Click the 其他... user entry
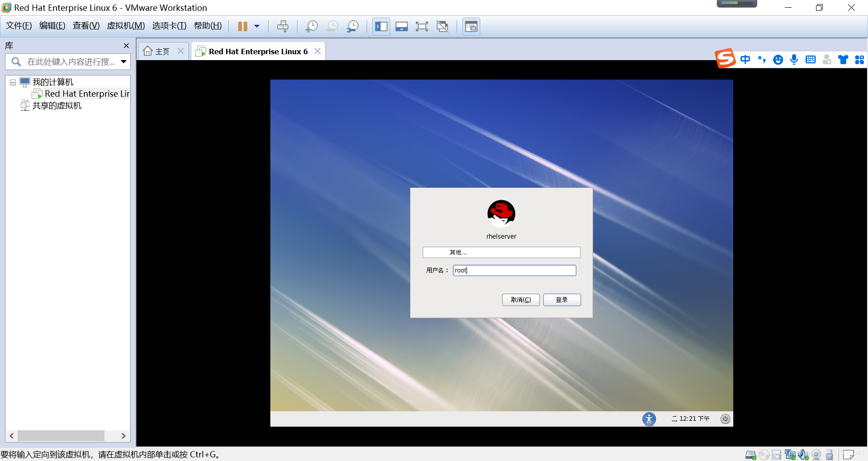868x461 pixels. [501, 252]
